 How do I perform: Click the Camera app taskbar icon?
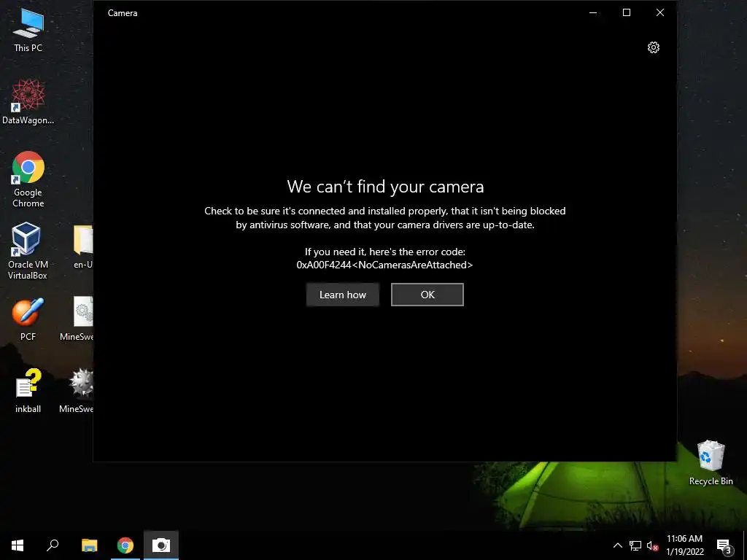[161, 545]
